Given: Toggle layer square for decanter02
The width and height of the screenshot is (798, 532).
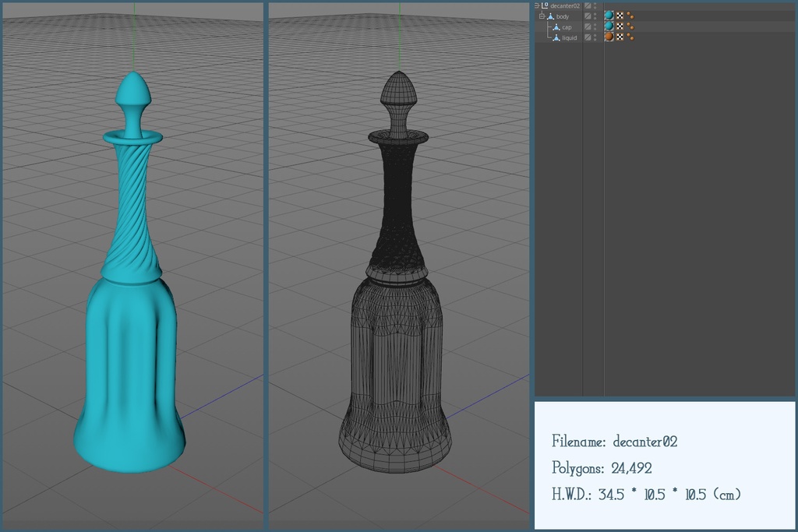Looking at the screenshot, I should point(588,5).
